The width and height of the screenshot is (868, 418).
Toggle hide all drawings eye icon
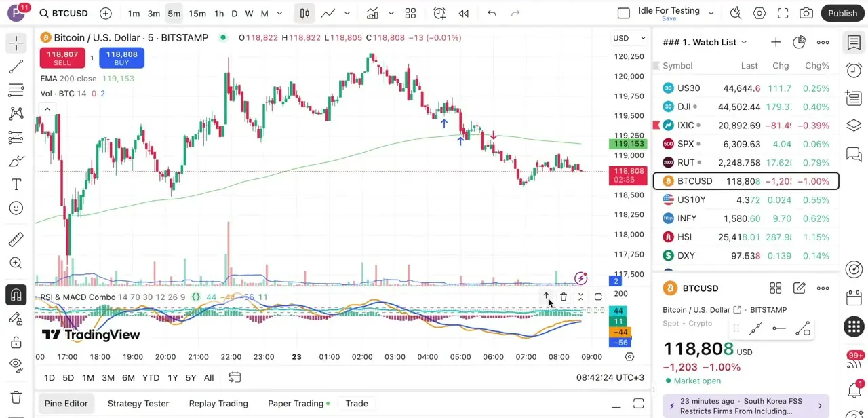click(16, 365)
